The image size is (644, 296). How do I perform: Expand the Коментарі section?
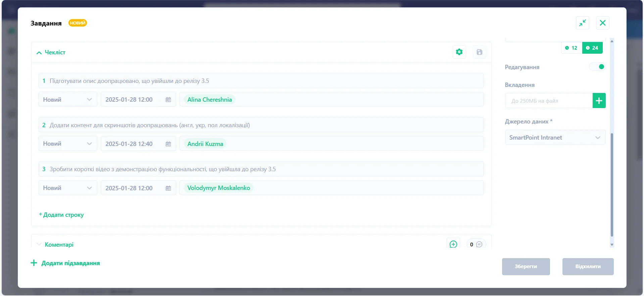click(x=39, y=244)
